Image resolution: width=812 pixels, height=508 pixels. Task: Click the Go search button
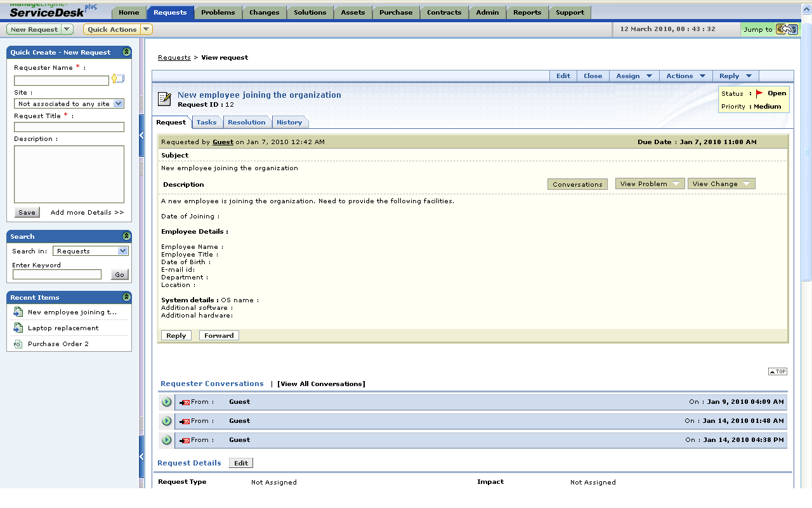[x=119, y=275]
